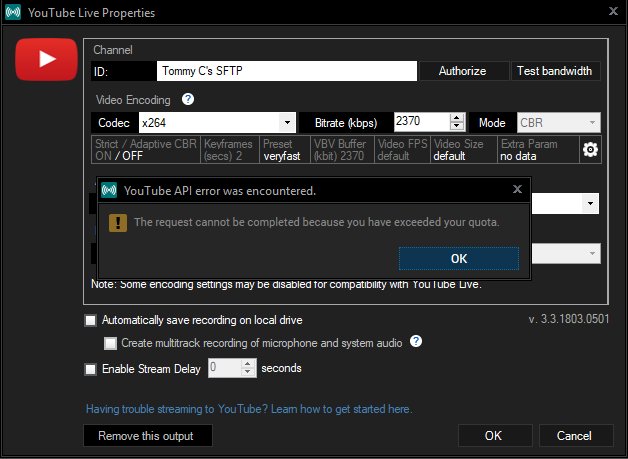Click warning exclamation icon in error dialog
628x459 pixels.
tap(118, 223)
